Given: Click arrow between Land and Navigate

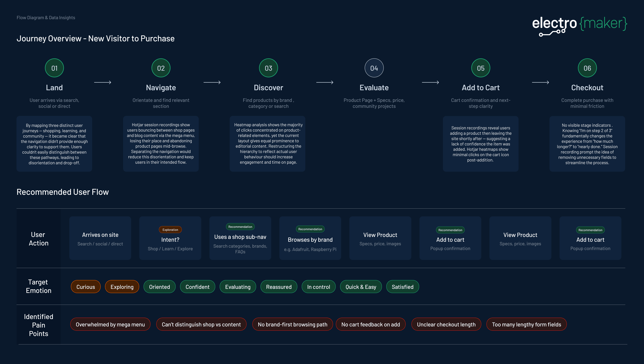Looking at the screenshot, I should coord(103,82).
